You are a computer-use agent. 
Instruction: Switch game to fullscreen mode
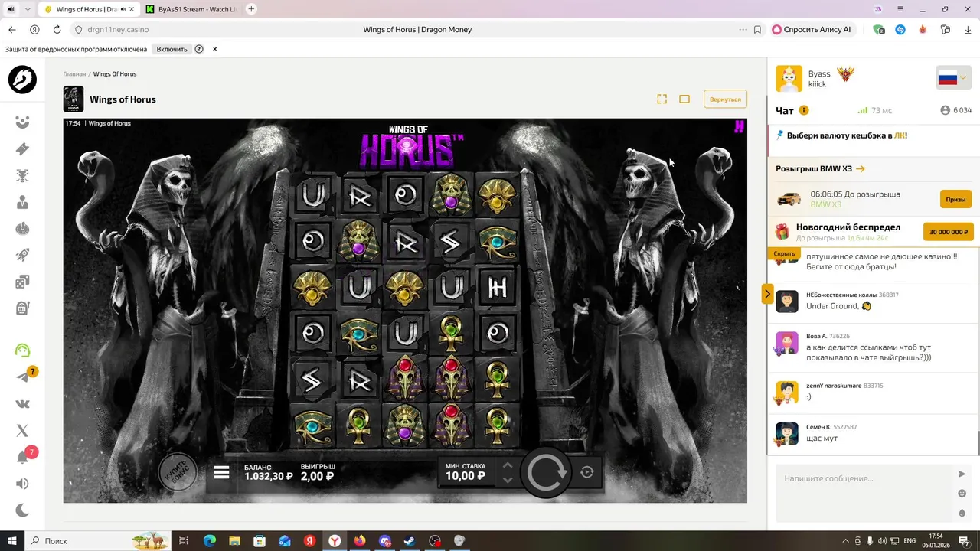coord(662,99)
